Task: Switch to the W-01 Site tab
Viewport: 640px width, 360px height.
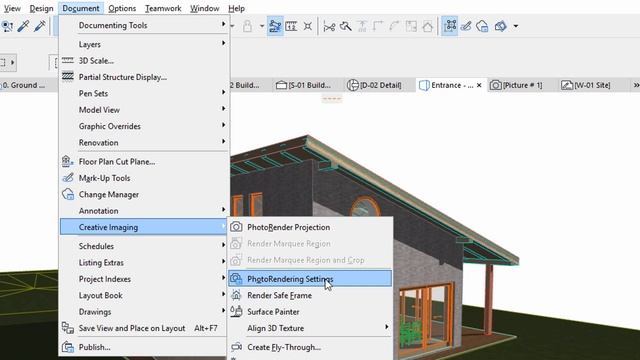Action: pyautogui.click(x=586, y=85)
